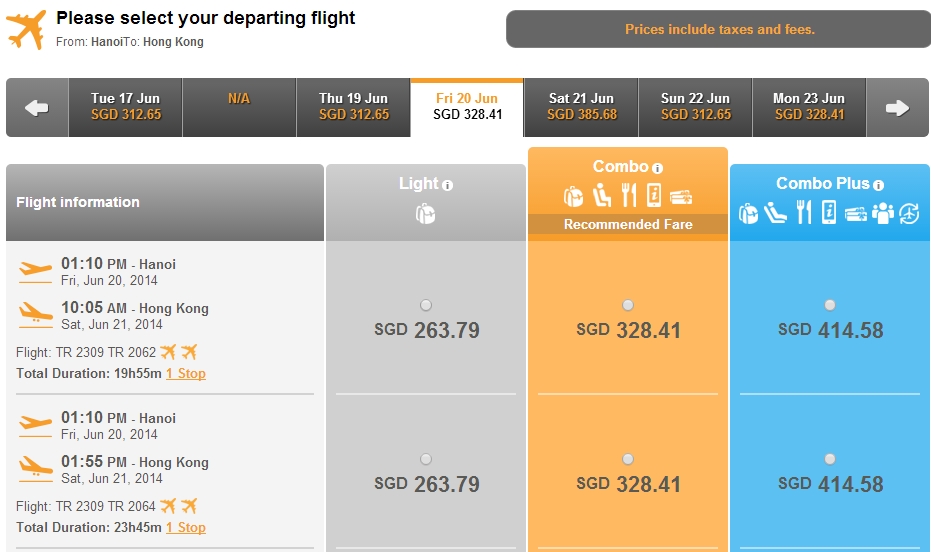Click the Combo fare info icon
This screenshot has height=552, width=931.
click(x=657, y=169)
